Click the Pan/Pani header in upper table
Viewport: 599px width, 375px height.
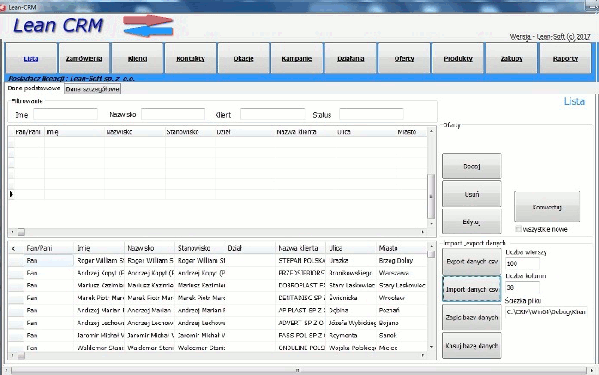[28, 132]
